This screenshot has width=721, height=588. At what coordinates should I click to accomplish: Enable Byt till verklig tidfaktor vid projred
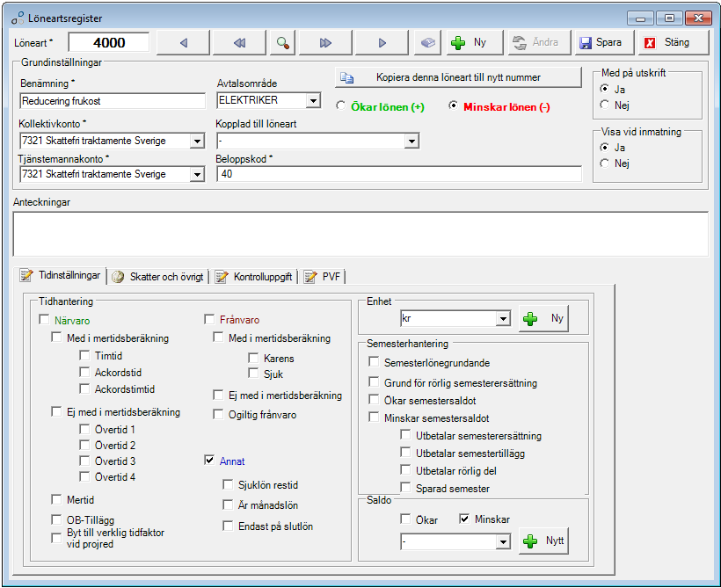coord(56,538)
